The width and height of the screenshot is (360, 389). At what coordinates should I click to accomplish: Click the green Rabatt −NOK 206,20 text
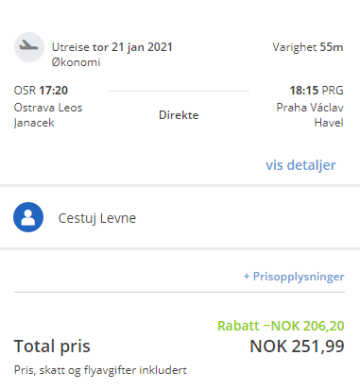(x=281, y=326)
